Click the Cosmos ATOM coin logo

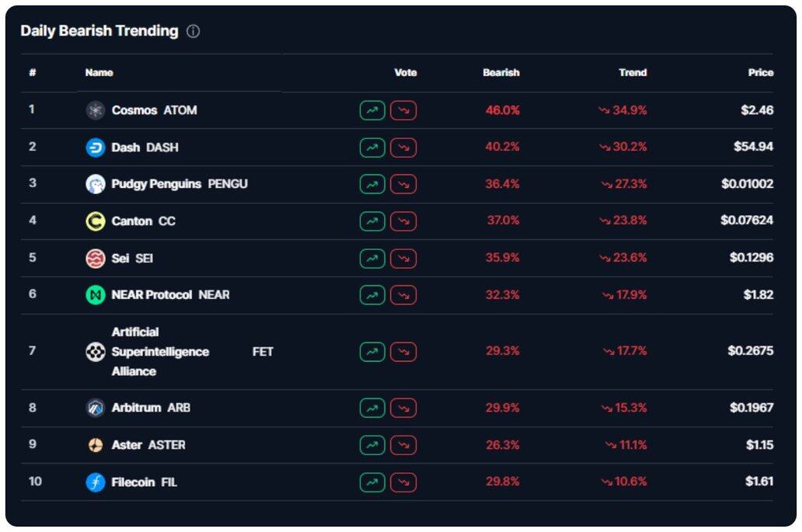(x=95, y=110)
